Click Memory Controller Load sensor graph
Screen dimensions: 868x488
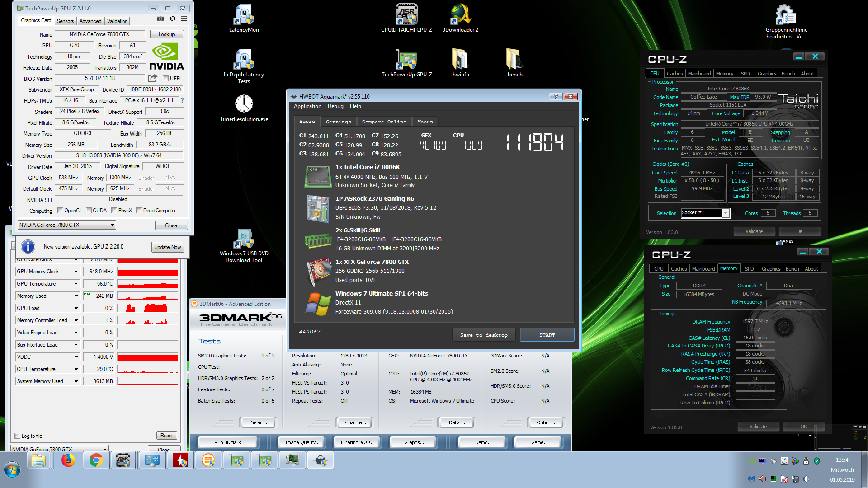[147, 320]
